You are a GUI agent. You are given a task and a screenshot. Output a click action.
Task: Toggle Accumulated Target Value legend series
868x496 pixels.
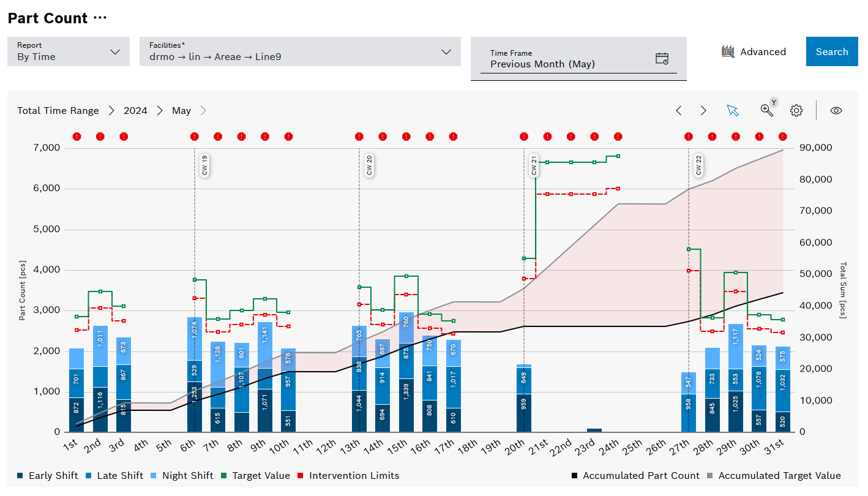[773, 476]
